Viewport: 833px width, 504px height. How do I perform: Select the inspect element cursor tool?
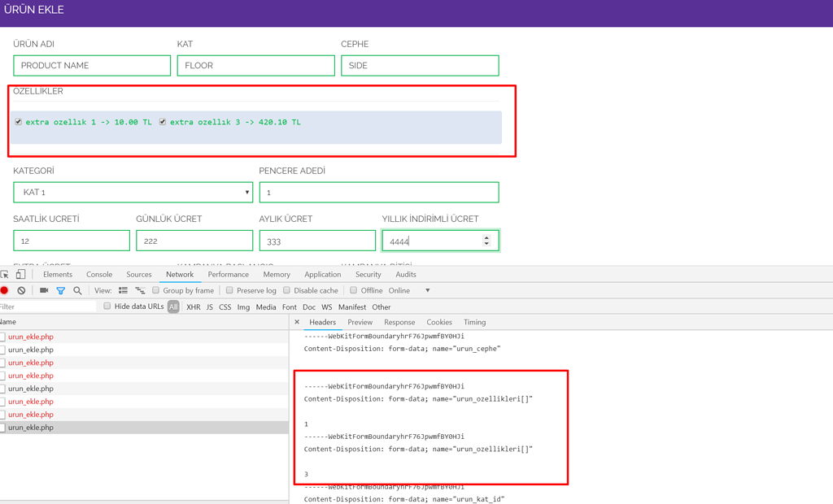[4, 274]
